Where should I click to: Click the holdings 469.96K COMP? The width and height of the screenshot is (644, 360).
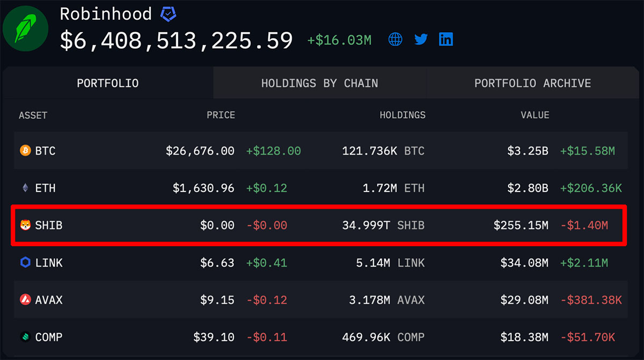click(383, 337)
